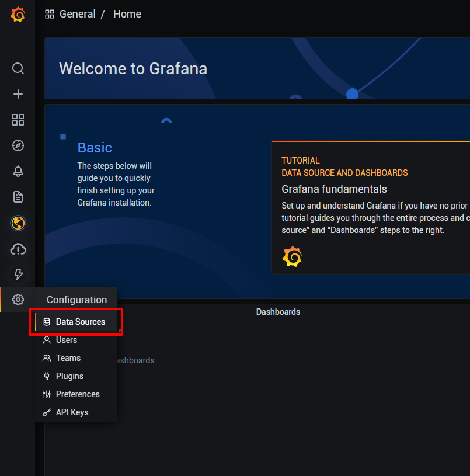Click the globe icon in sidebar
The height and width of the screenshot is (476, 470).
[18, 223]
